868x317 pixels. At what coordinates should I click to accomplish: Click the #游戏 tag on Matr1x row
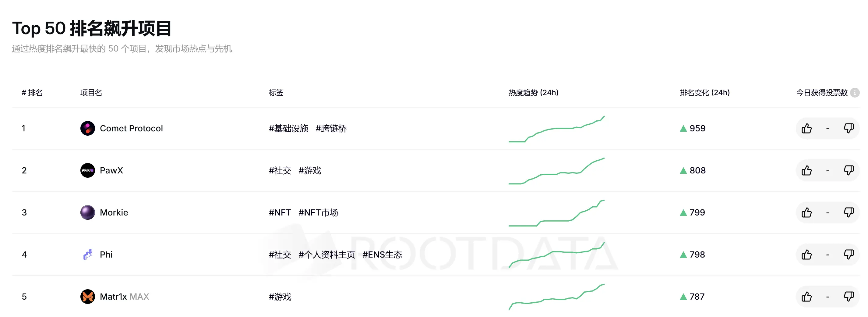point(280,297)
